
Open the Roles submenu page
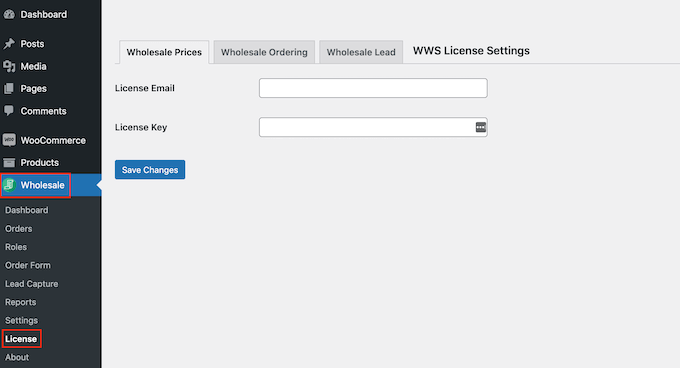point(16,247)
